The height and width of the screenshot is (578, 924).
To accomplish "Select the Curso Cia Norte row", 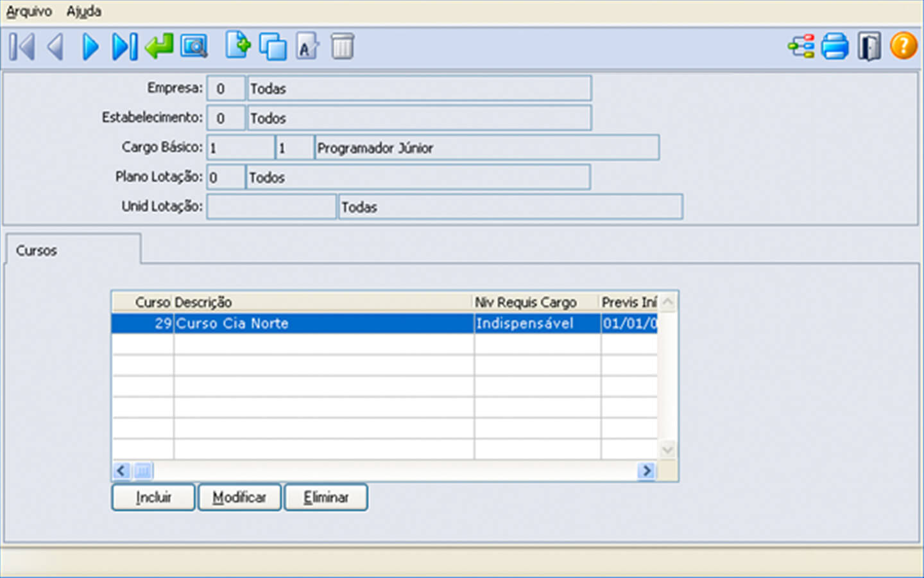I will coord(321,323).
